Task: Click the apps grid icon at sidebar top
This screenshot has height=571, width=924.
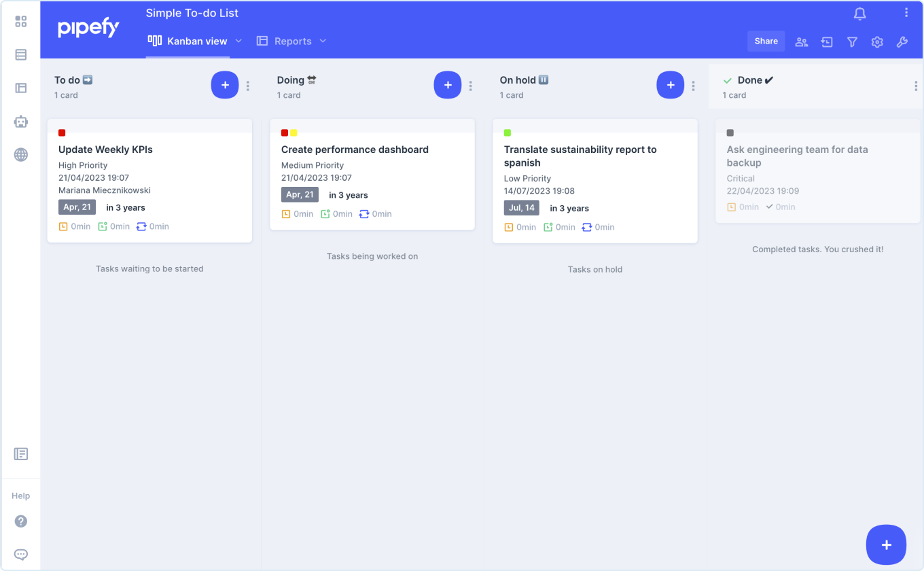Action: (21, 21)
